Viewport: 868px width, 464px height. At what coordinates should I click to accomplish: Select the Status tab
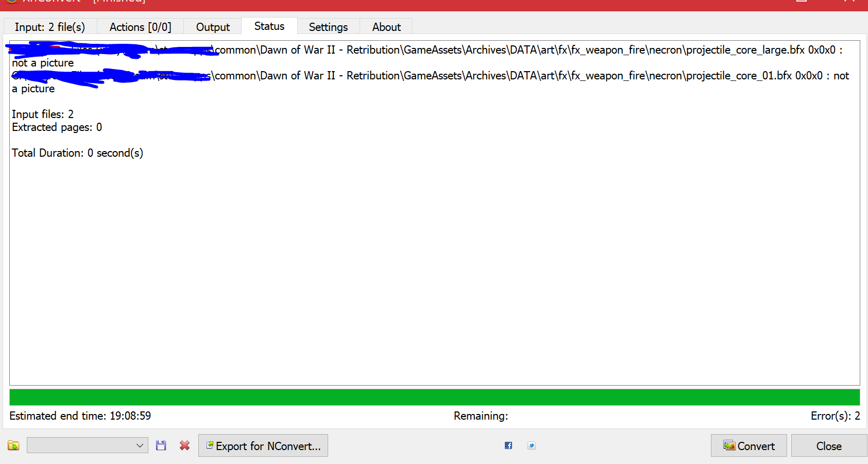click(x=269, y=26)
